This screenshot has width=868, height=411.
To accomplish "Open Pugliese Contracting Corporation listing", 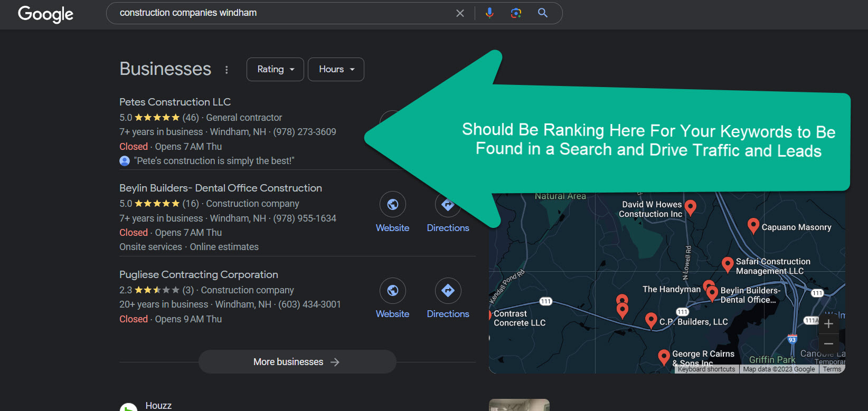I will coord(199,274).
